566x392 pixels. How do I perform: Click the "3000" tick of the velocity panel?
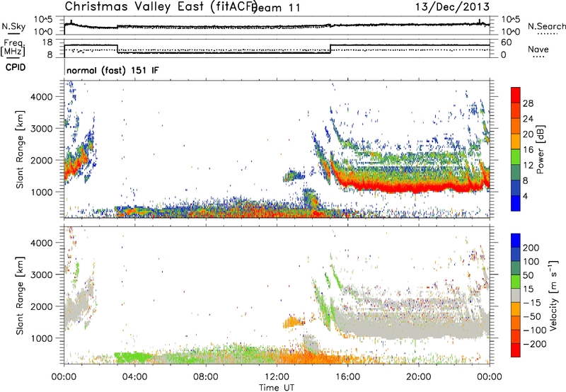pyautogui.click(x=42, y=275)
